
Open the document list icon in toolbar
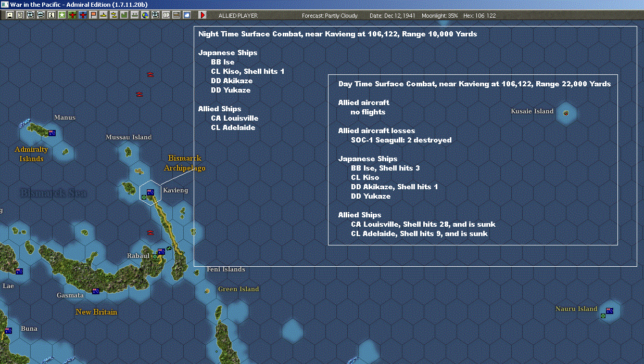pos(20,15)
